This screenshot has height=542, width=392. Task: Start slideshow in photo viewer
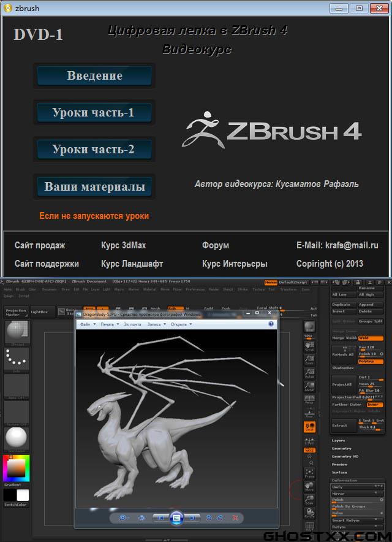click(176, 518)
